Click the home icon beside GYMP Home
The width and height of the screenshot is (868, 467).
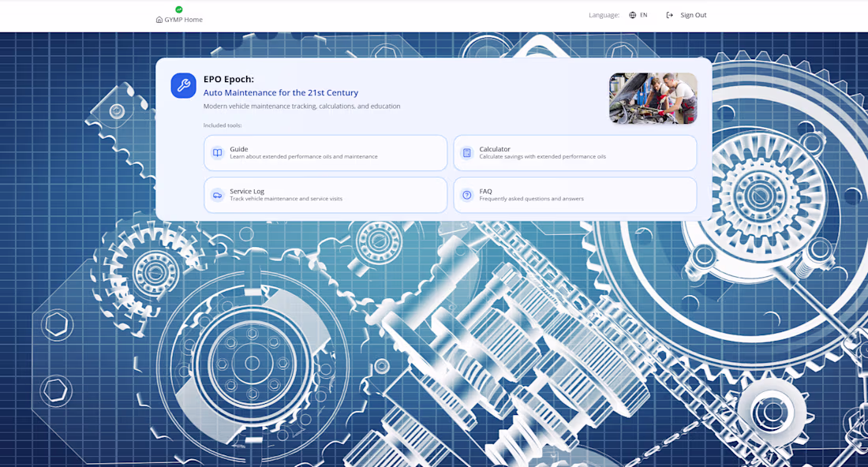159,20
